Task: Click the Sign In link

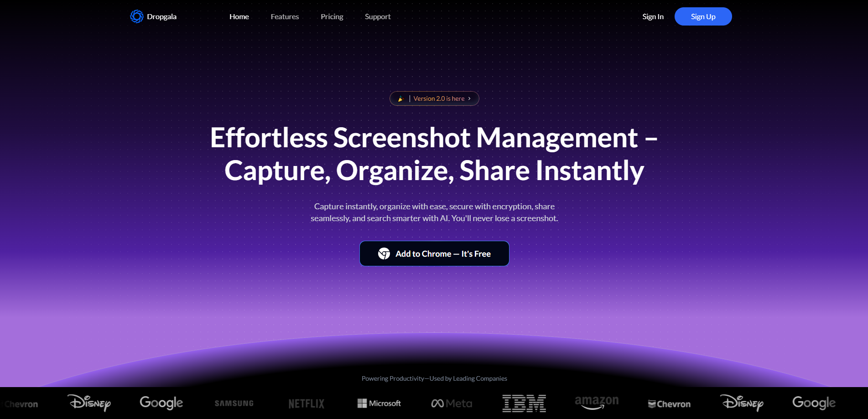Action: click(653, 16)
